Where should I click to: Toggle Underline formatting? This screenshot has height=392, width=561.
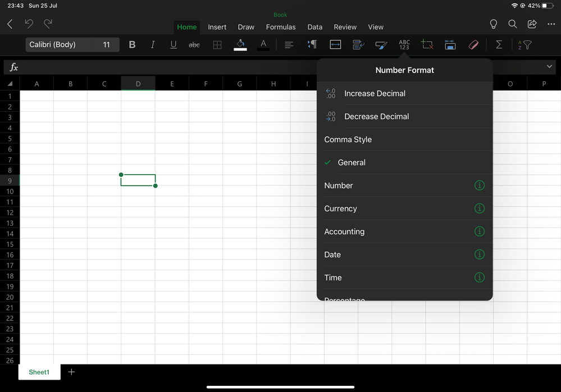174,45
